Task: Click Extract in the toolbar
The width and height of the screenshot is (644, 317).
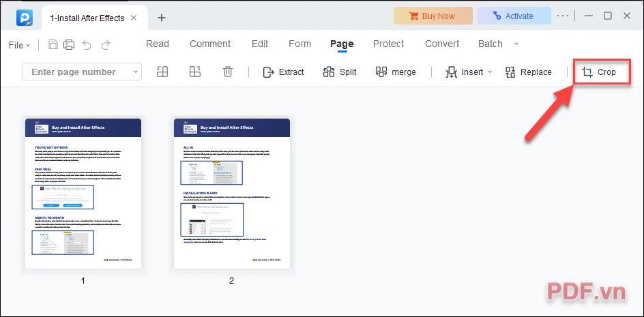Action: click(283, 72)
